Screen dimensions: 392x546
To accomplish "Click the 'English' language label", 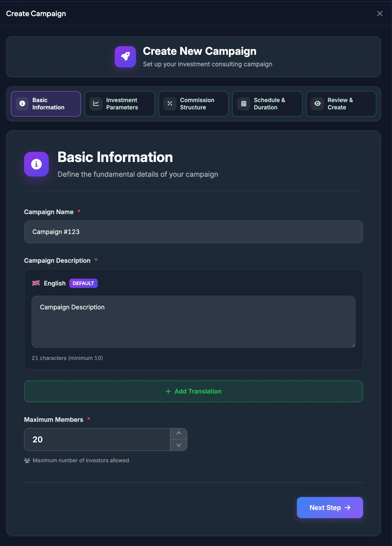I will 55,283.
